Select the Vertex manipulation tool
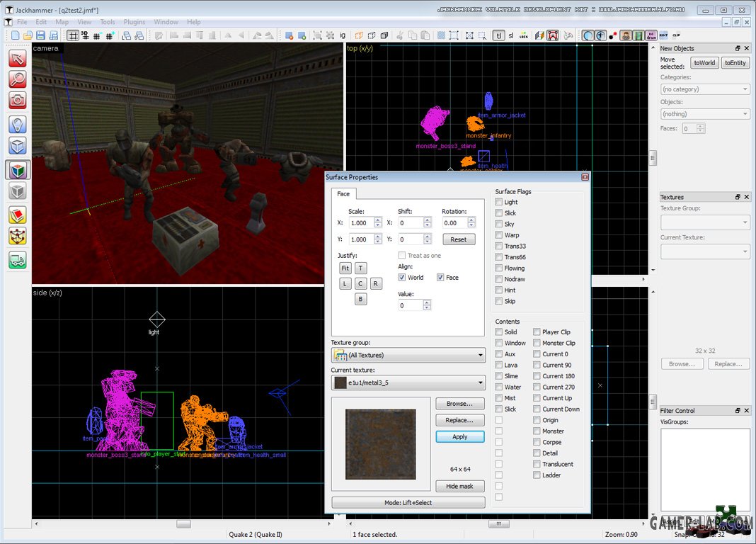 [18, 237]
